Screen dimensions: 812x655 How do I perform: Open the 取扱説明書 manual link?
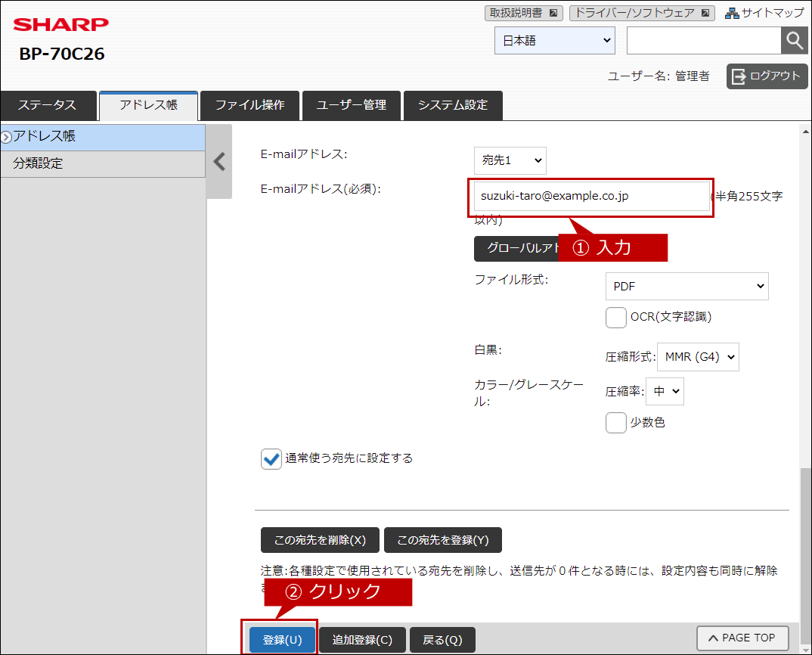(x=523, y=13)
